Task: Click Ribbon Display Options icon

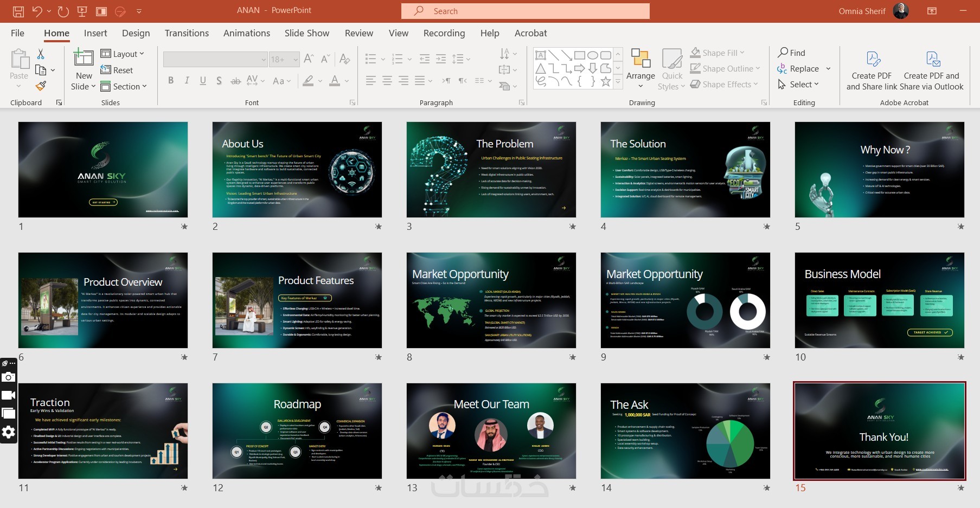Action: click(932, 11)
